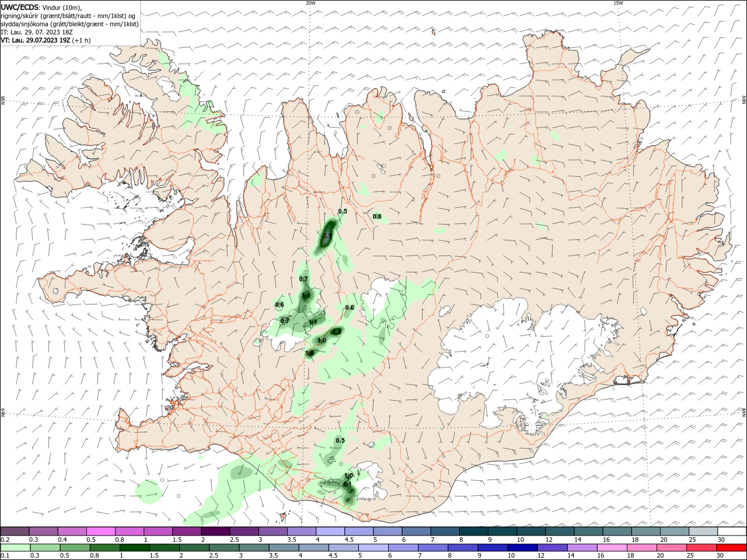Click the '30' label under the bottom legend's red swatch
Viewport: 747px width, 560px height.
pos(721,556)
